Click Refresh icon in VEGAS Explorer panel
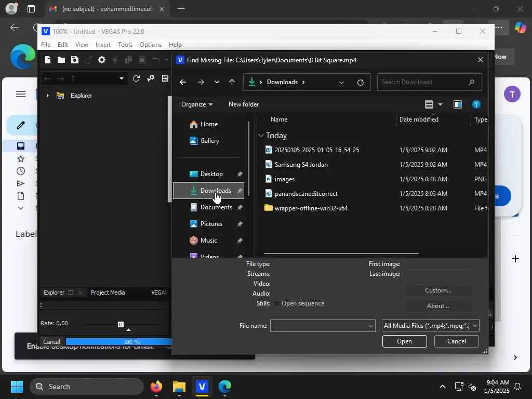 pyautogui.click(x=137, y=79)
